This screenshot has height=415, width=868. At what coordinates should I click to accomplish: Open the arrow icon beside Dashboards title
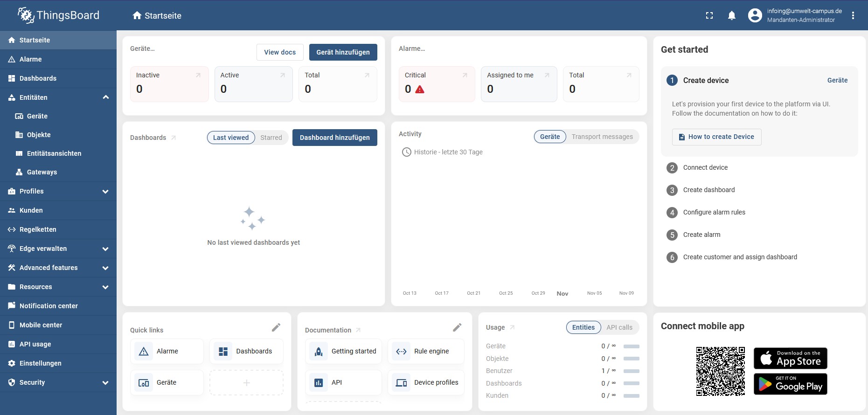174,138
